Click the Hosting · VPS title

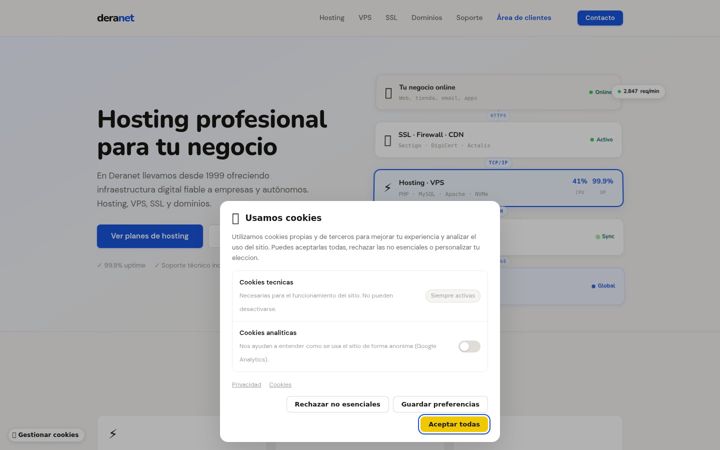tap(421, 183)
